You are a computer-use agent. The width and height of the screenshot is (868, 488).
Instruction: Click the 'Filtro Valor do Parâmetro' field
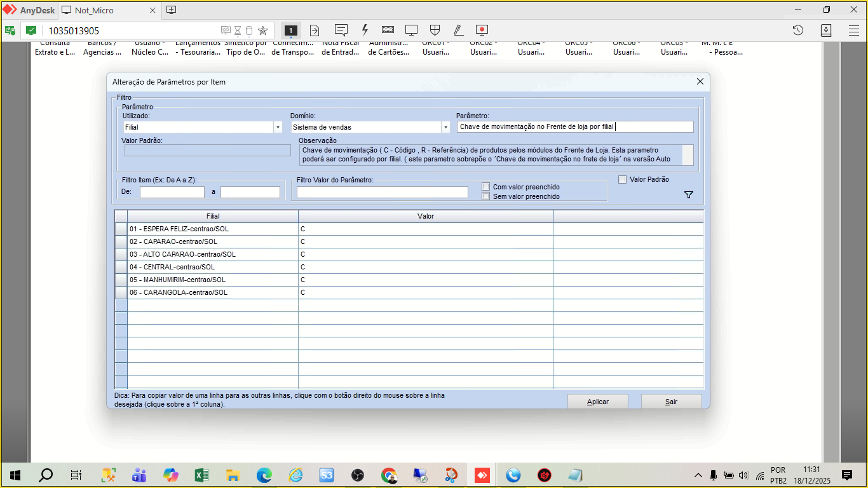pos(382,192)
